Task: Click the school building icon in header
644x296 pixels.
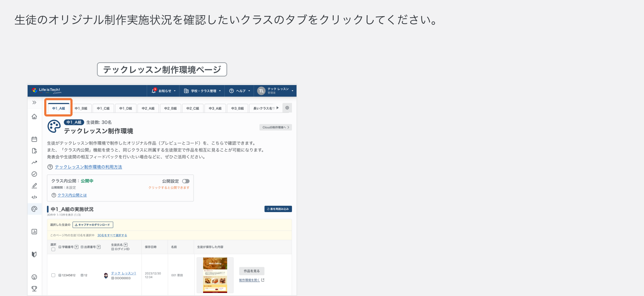Action: click(x=186, y=91)
